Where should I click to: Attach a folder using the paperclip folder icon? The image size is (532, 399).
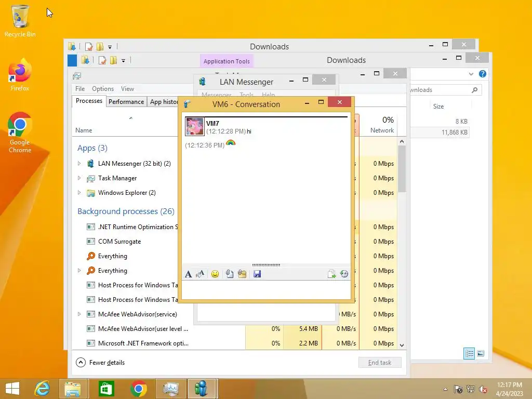[x=242, y=274]
